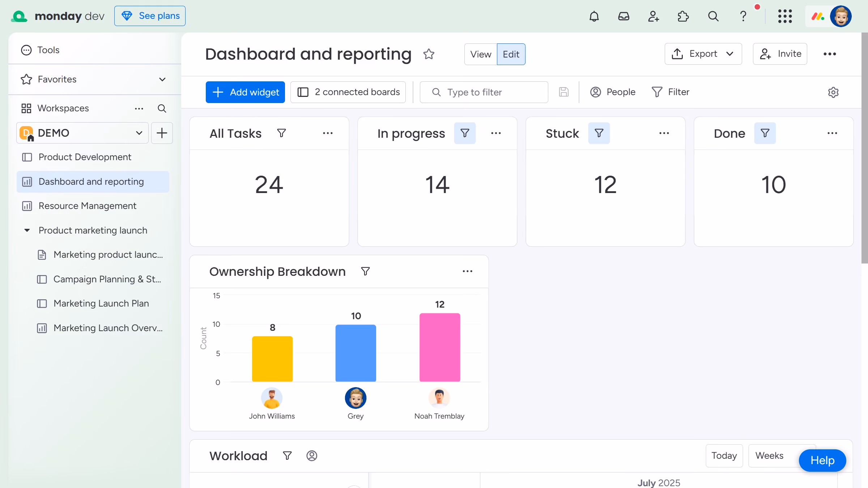Viewport: 868px width, 488px height.
Task: Click the Type to filter search field
Action: pyautogui.click(x=484, y=92)
